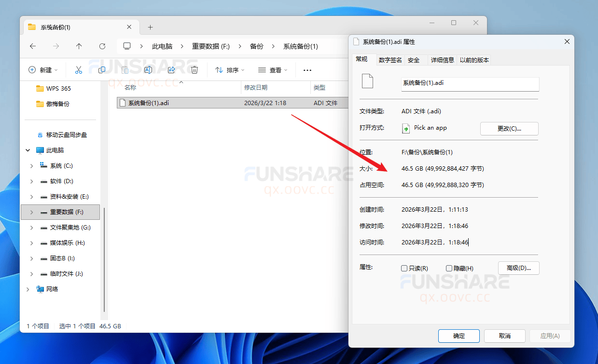The image size is (598, 364).
Task: Click the Copy icon in the toolbar
Action: (102, 70)
